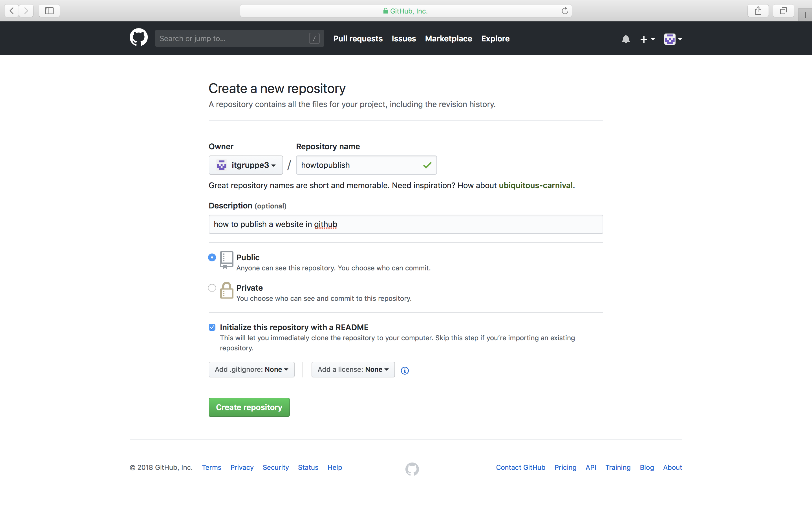
Task: Click the info icon next to license dropdown
Action: (x=405, y=370)
